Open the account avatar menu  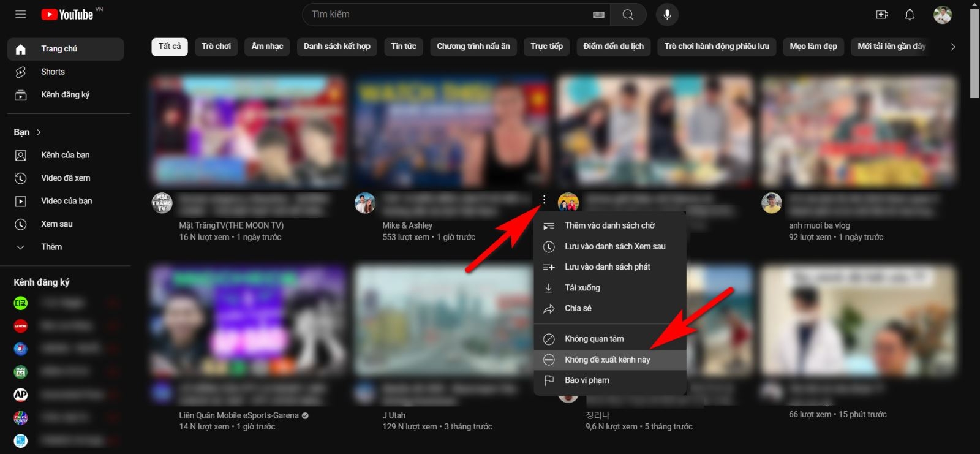pyautogui.click(x=942, y=15)
